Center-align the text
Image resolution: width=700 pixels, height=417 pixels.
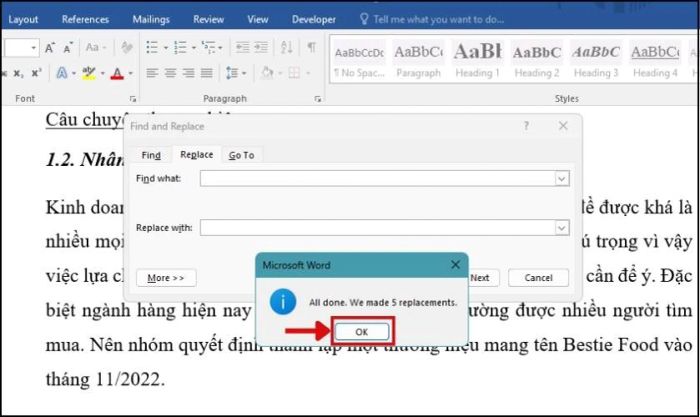pos(170,73)
